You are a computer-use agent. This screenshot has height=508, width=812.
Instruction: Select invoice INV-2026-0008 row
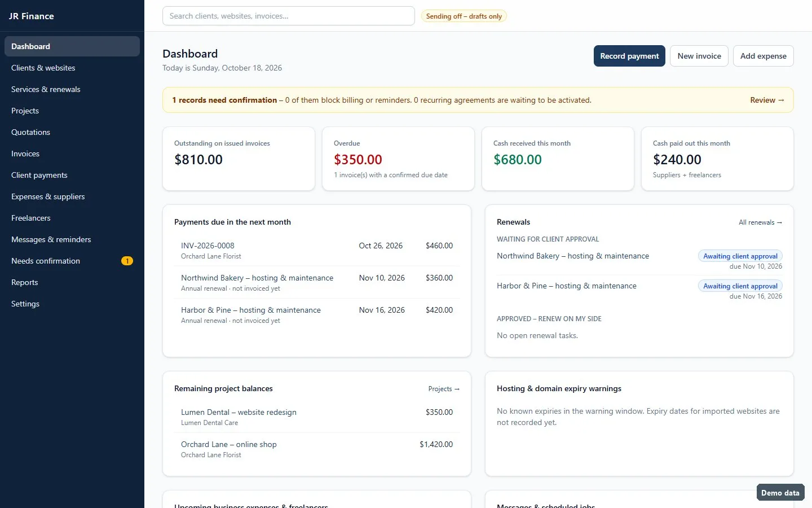(317, 250)
